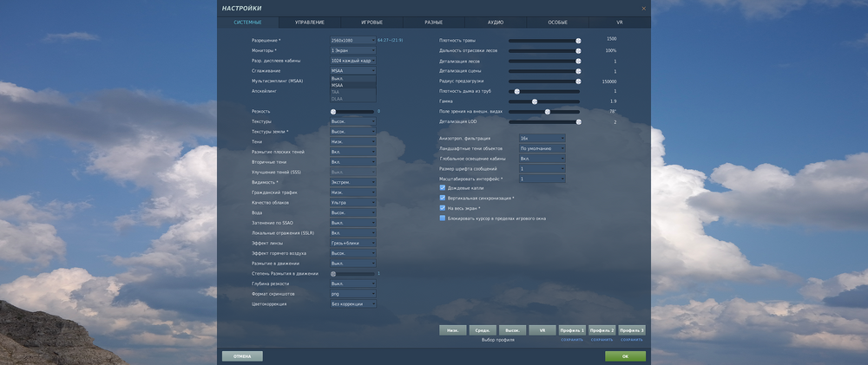Open the Глубина резкости dropdown
This screenshot has height=365, width=868.
pyautogui.click(x=353, y=284)
